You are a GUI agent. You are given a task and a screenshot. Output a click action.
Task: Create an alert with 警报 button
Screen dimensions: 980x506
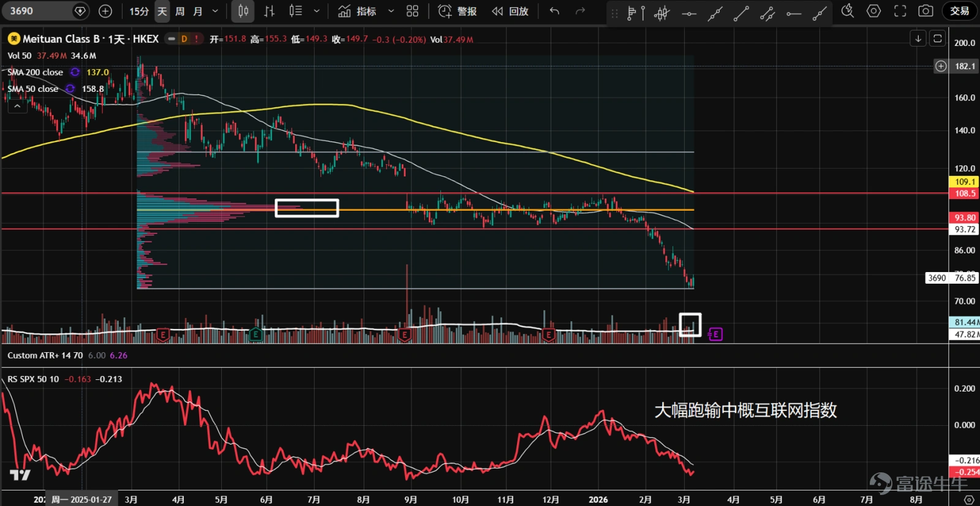pos(457,11)
